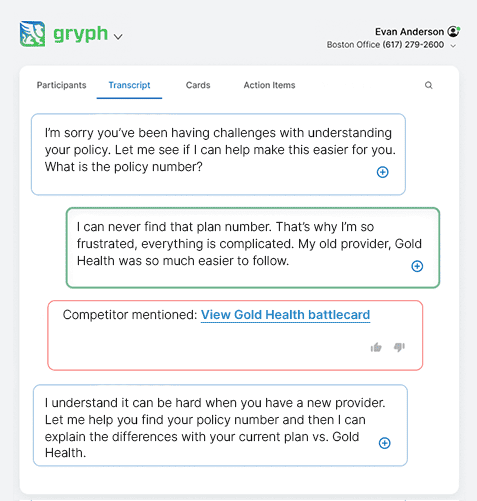
Task: Give thumbs up on competitor battlecard suggestion
Action: 376,347
